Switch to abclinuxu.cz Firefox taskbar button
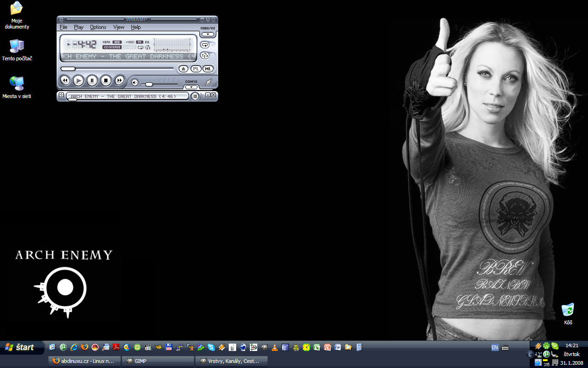This screenshot has width=588, height=368. (85, 361)
